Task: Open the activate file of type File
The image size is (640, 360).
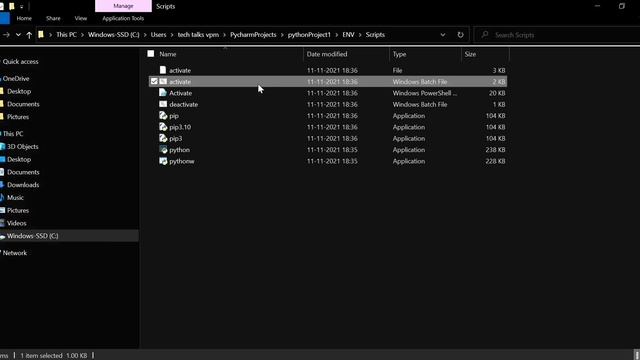Action: click(180, 70)
